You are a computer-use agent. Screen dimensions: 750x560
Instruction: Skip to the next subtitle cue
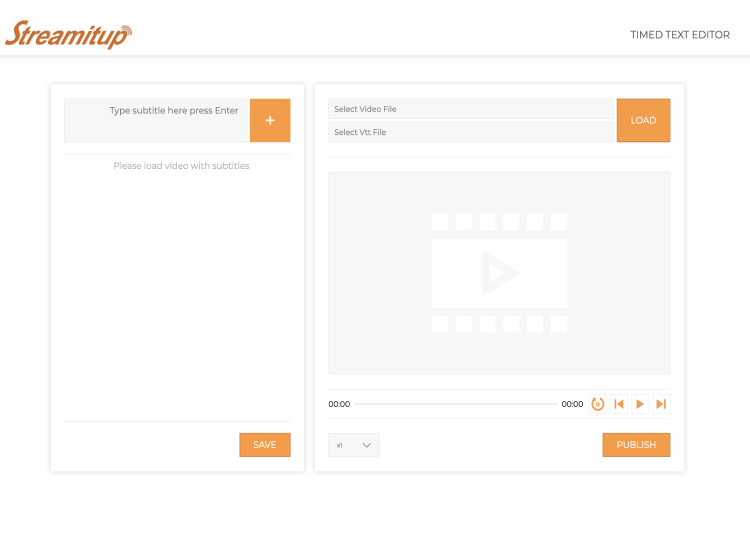[x=661, y=404]
